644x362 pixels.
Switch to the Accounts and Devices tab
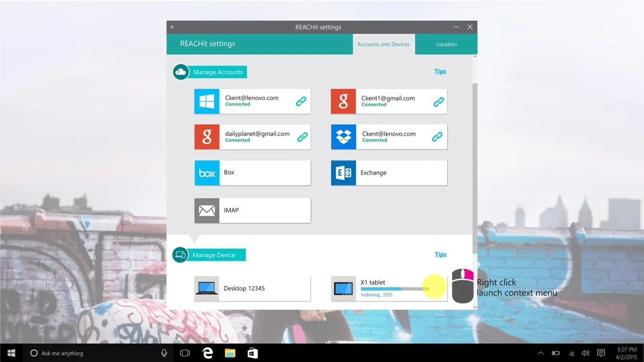click(383, 44)
